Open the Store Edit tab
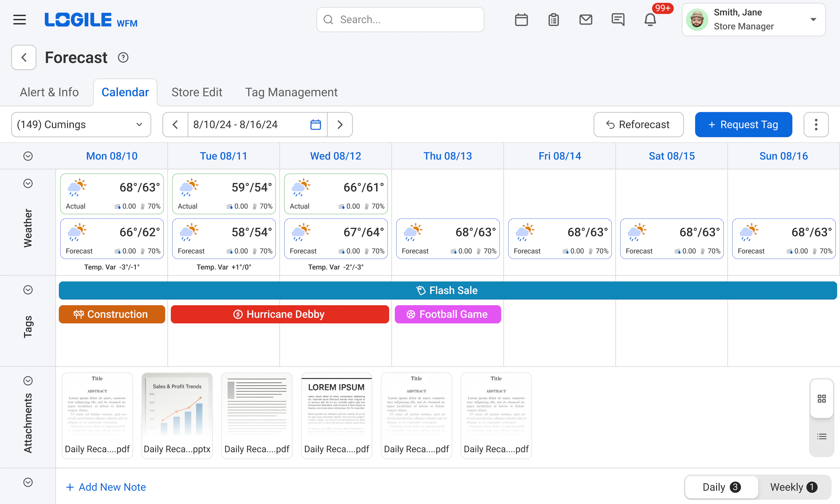 (197, 92)
